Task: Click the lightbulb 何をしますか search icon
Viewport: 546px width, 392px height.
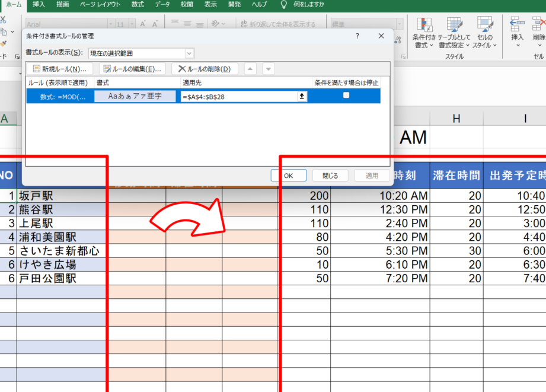Action: [x=284, y=5]
